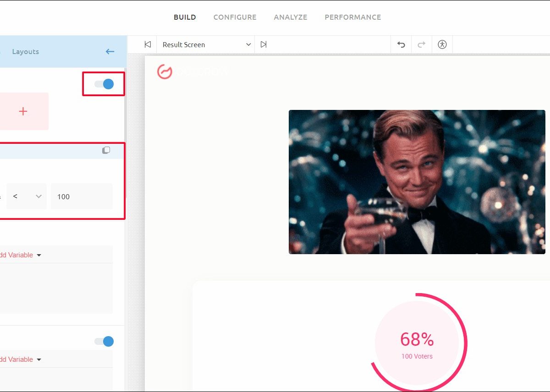Viewport: 550px width, 392px height.
Task: Switch to the CONFIGURE tab
Action: point(235,17)
